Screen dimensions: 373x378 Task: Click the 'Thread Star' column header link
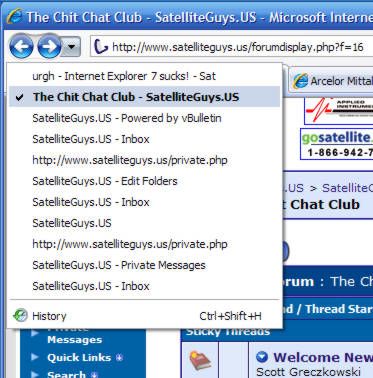339,309
